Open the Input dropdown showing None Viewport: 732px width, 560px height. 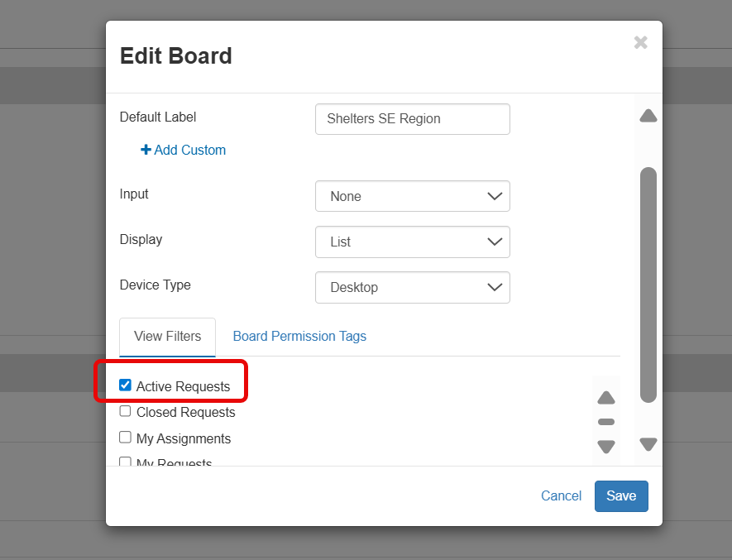(x=412, y=196)
